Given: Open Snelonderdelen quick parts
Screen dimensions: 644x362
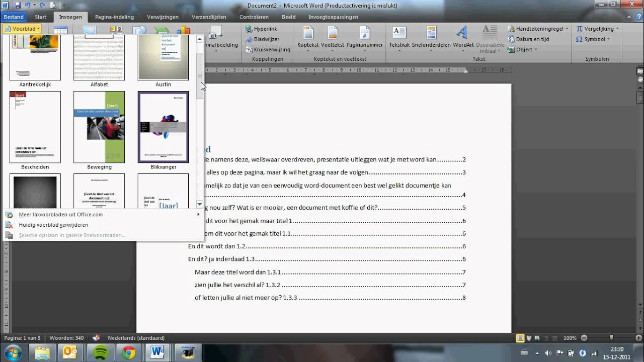Looking at the screenshot, I should tap(431, 39).
